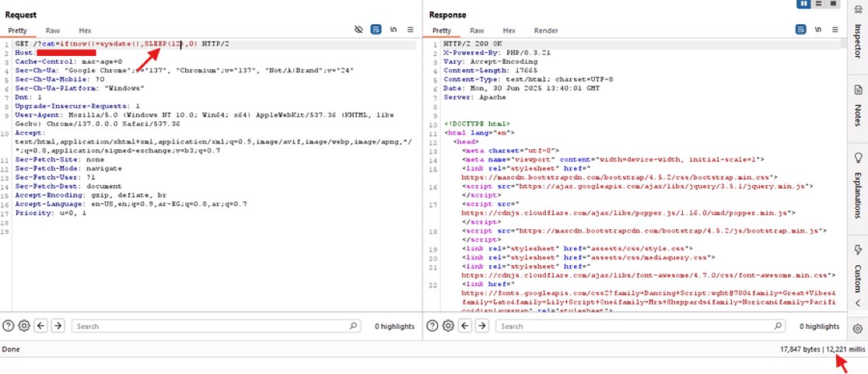Switch Response view to Hex tab
The image size is (868, 374).
509,30
